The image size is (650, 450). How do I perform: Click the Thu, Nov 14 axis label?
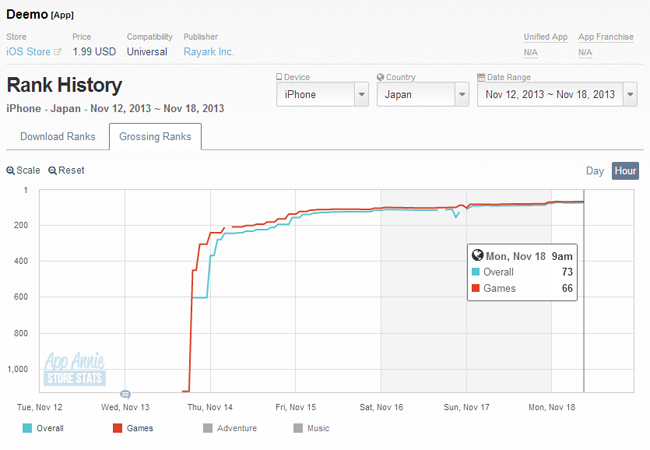pos(210,407)
